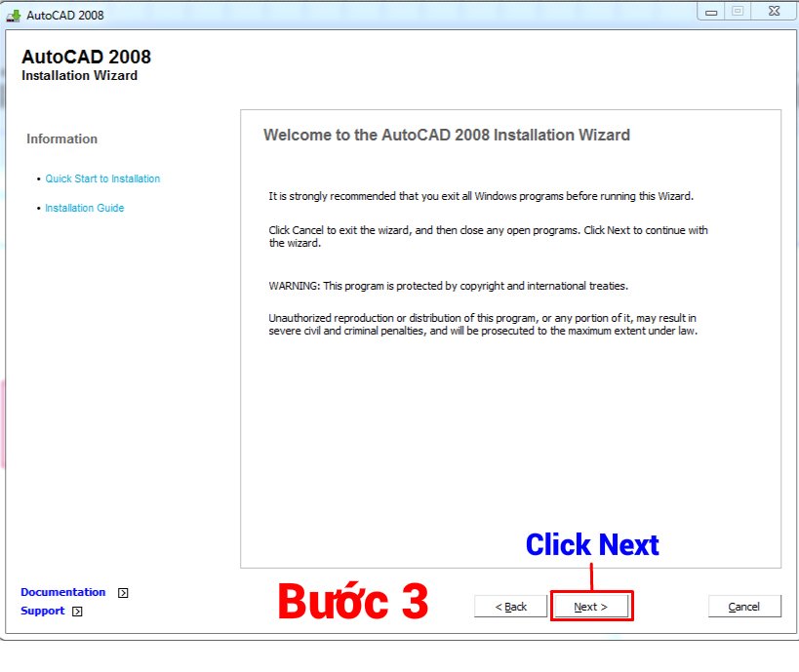This screenshot has width=799, height=672.
Task: Open the Quick Start to Installation link
Action: 102,178
